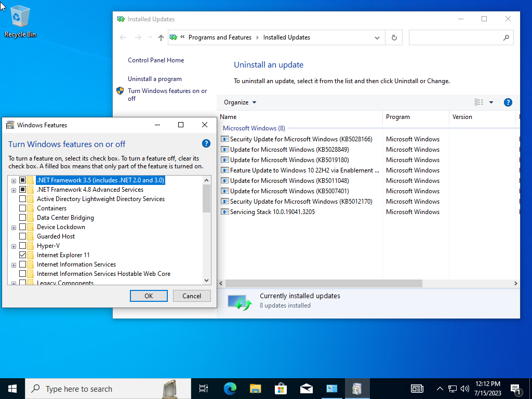Image resolution: width=532 pixels, height=399 pixels.
Task: Enable the Containers feature checkbox
Action: [23, 208]
